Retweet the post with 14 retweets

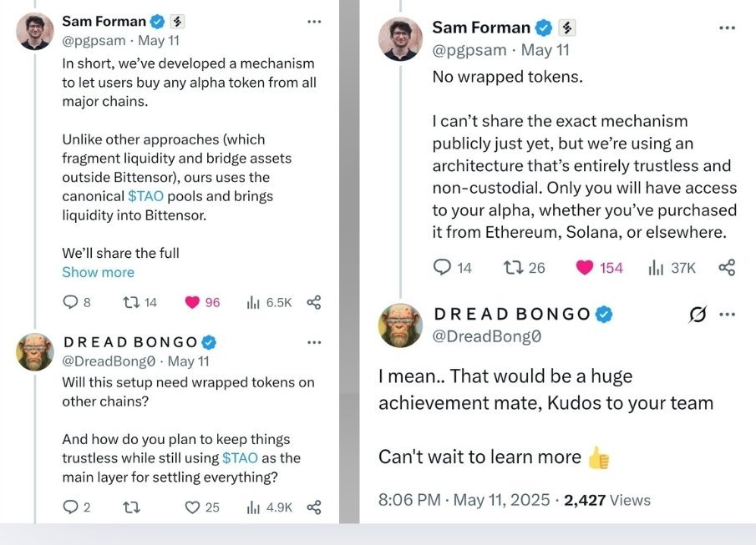tap(129, 302)
